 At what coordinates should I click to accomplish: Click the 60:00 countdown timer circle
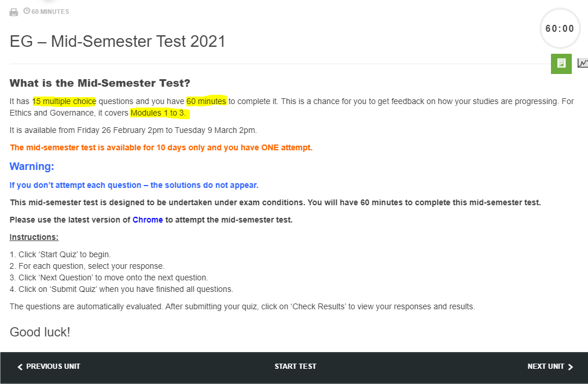pos(560,29)
